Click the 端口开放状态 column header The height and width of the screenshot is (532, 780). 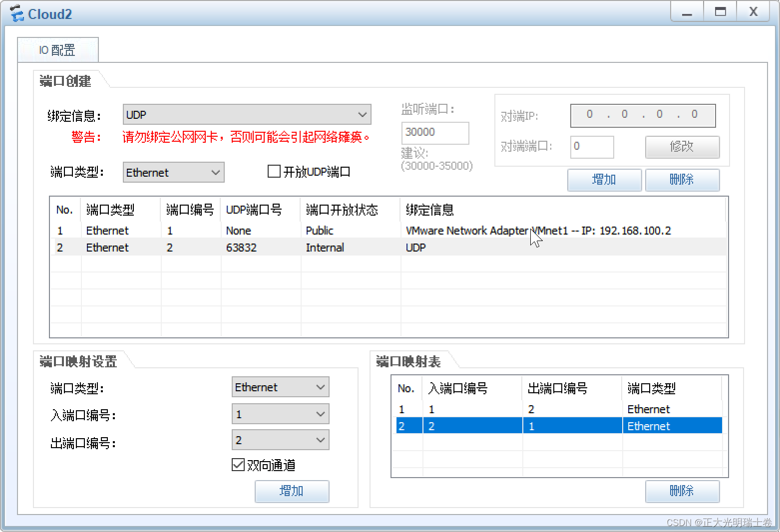click(x=351, y=210)
